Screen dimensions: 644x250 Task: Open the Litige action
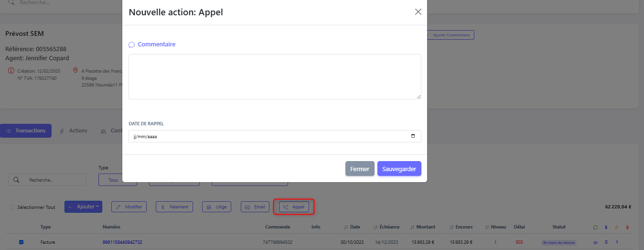point(217,207)
